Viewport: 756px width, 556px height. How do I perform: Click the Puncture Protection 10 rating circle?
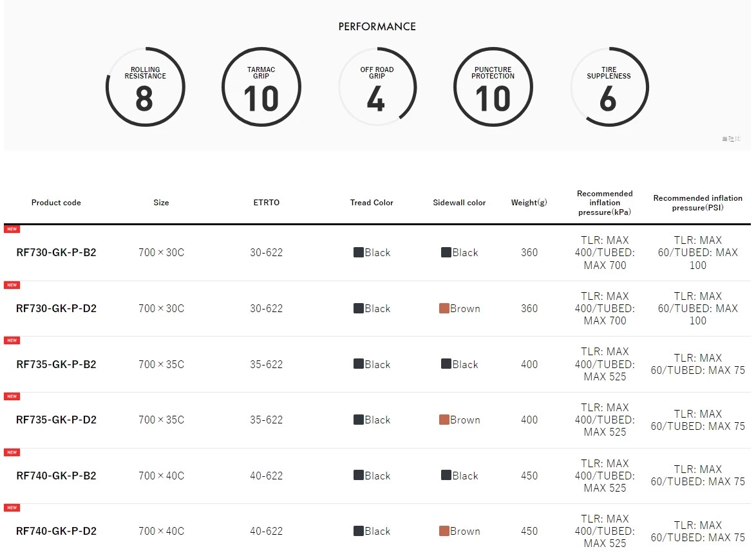pyautogui.click(x=493, y=88)
